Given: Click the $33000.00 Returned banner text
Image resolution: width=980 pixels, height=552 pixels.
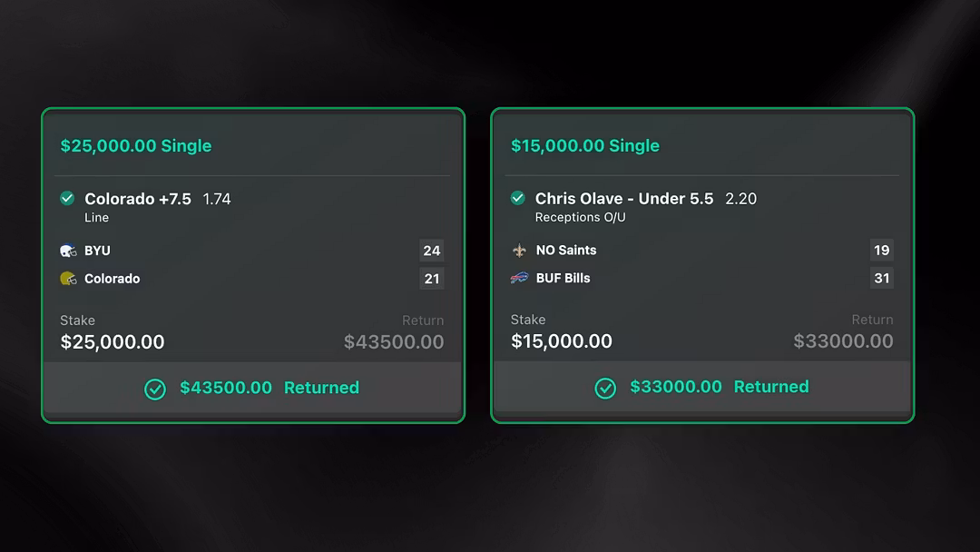Looking at the screenshot, I should click(x=720, y=387).
